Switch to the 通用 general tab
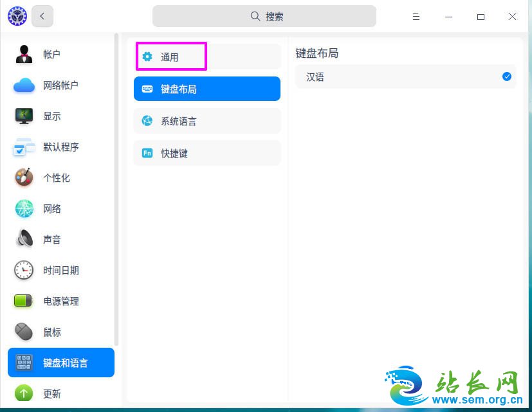 206,57
